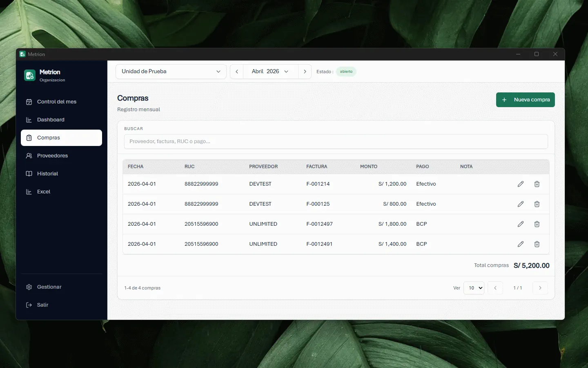Click the 1-4 de 4 compras label

tap(143, 288)
